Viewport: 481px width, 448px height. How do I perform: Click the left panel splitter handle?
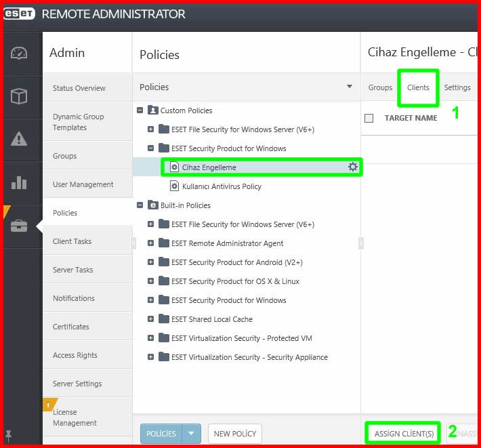point(133,243)
